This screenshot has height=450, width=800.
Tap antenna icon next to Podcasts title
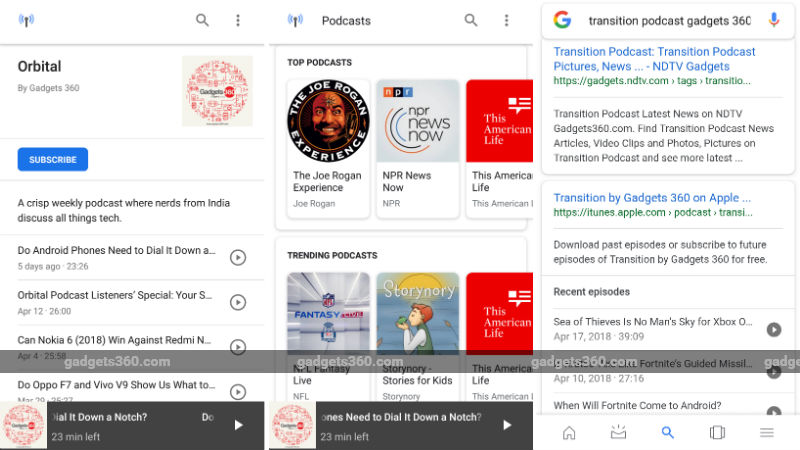(x=295, y=20)
